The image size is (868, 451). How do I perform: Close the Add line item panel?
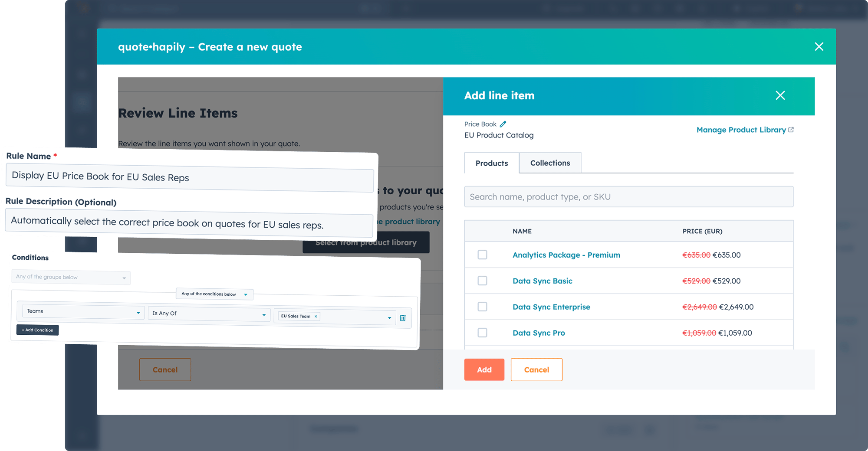tap(780, 95)
